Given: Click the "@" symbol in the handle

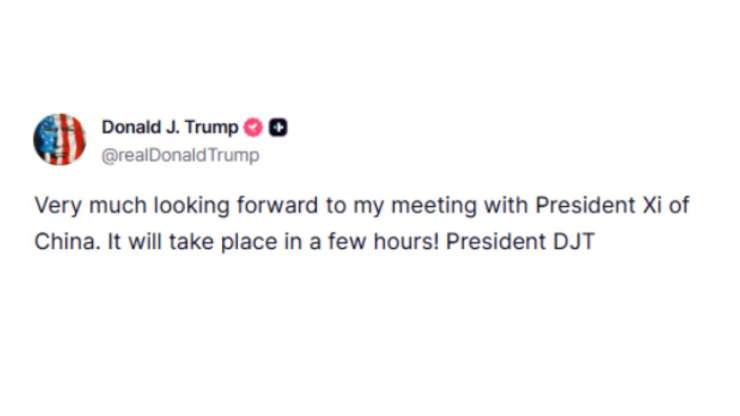Looking at the screenshot, I should pyautogui.click(x=108, y=155).
